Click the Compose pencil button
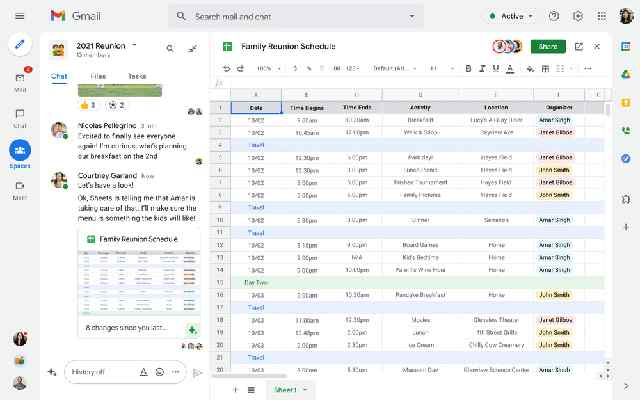640x400 pixels. point(20,44)
